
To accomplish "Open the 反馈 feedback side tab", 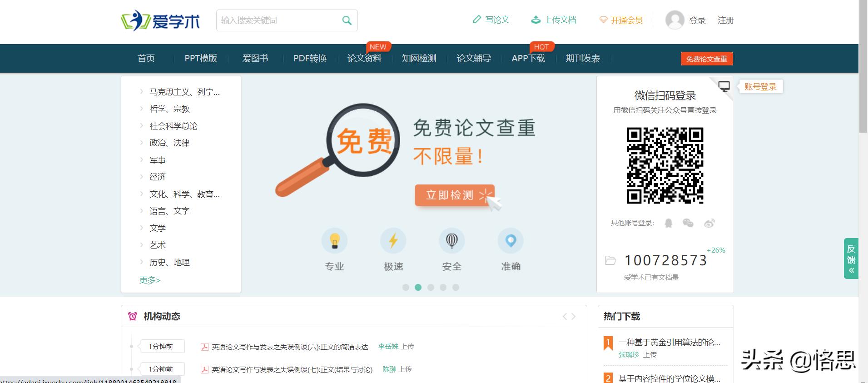I will (x=851, y=259).
